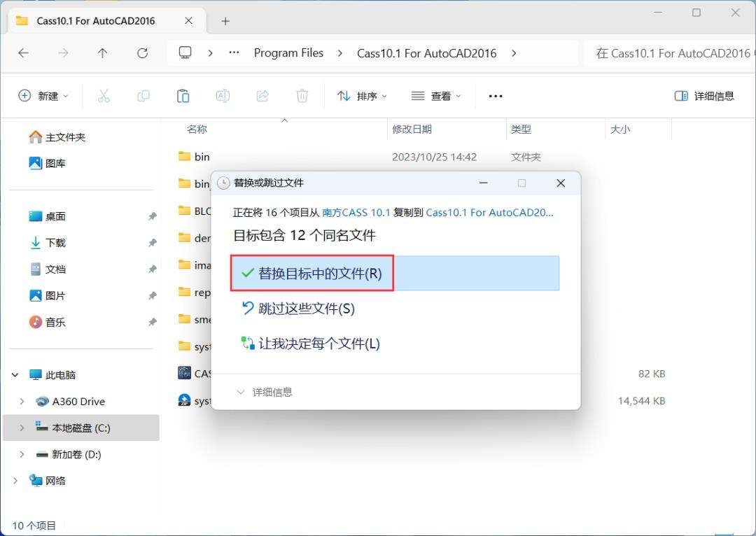Unpin 音乐 using its pin icon
756x536 pixels.
[153, 322]
